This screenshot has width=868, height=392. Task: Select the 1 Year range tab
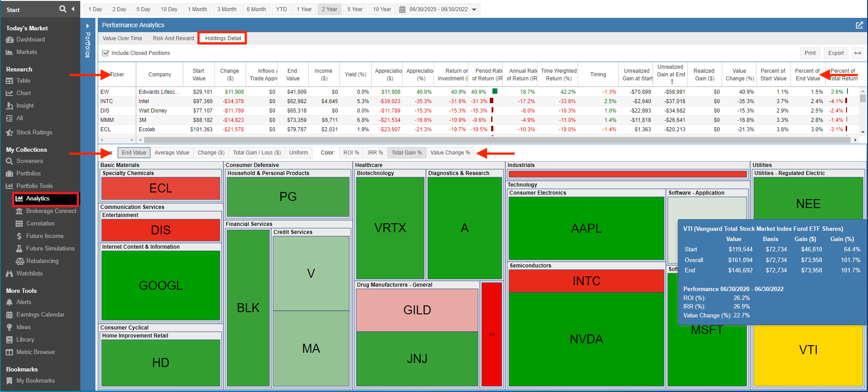point(304,9)
